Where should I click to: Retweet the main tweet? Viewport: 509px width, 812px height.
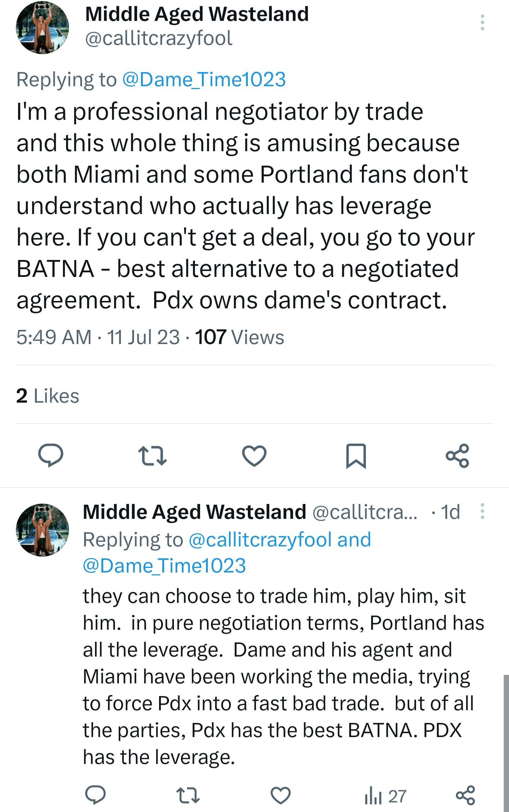coord(152,456)
